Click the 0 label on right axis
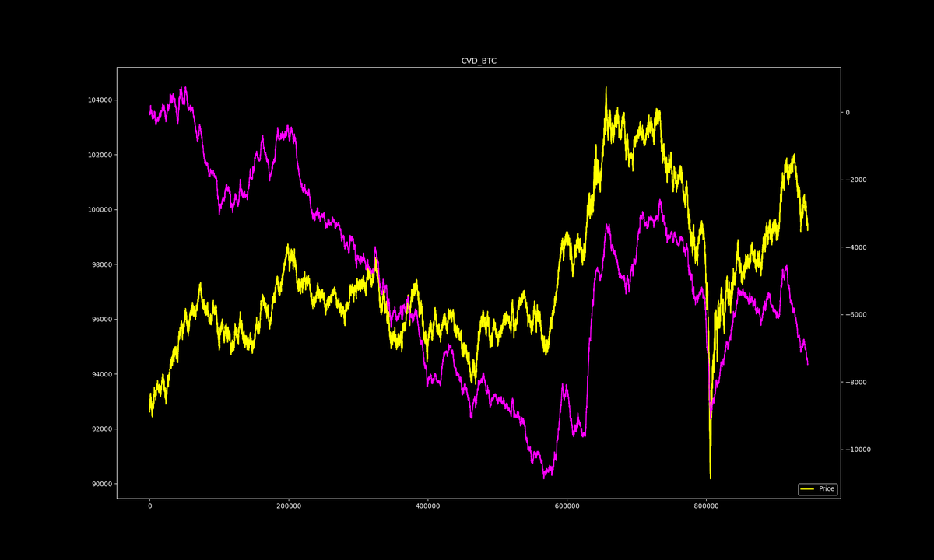Viewport: 934px width, 560px height. [x=848, y=113]
